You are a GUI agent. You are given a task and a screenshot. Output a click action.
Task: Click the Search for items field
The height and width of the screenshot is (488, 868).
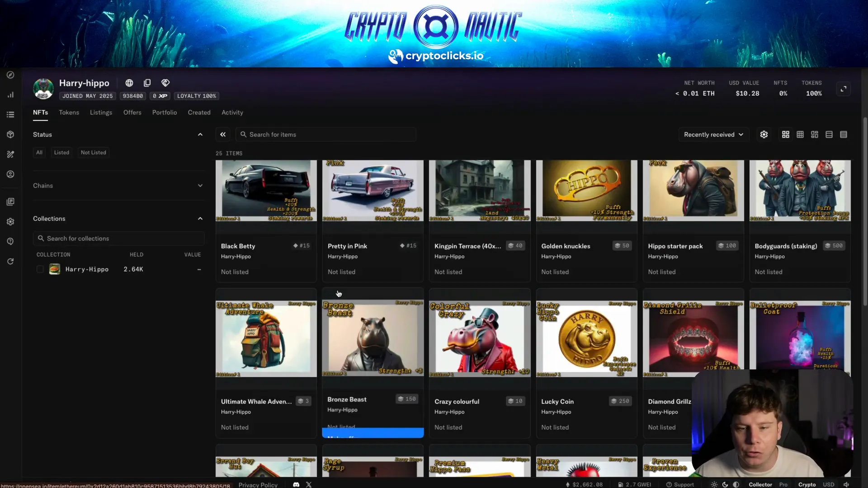coord(325,135)
